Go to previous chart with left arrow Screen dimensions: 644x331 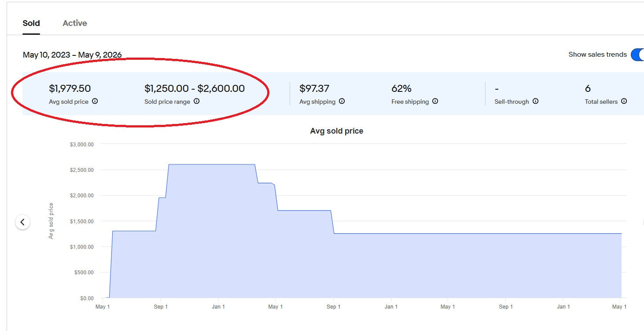point(22,222)
